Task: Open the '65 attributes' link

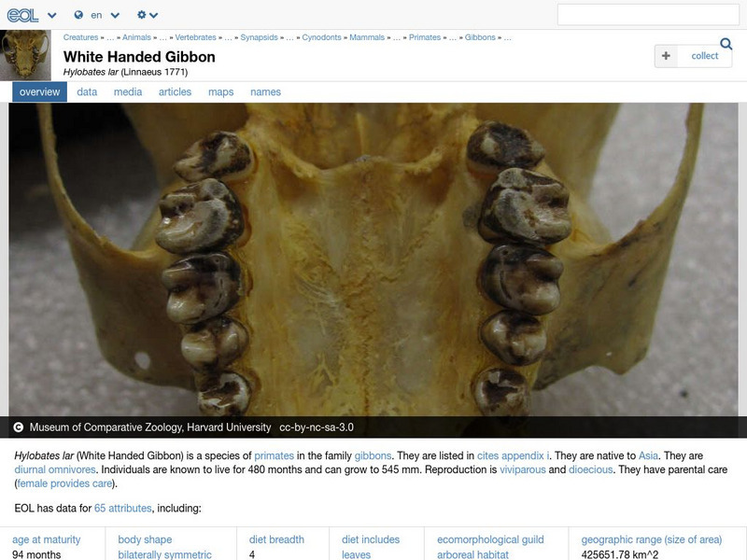Action: [122, 510]
